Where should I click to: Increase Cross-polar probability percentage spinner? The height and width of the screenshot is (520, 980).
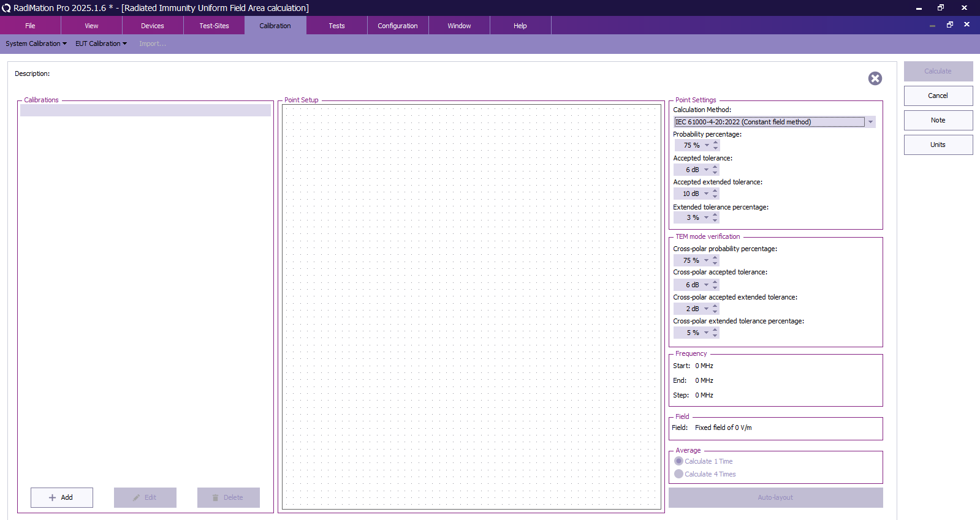715,258
